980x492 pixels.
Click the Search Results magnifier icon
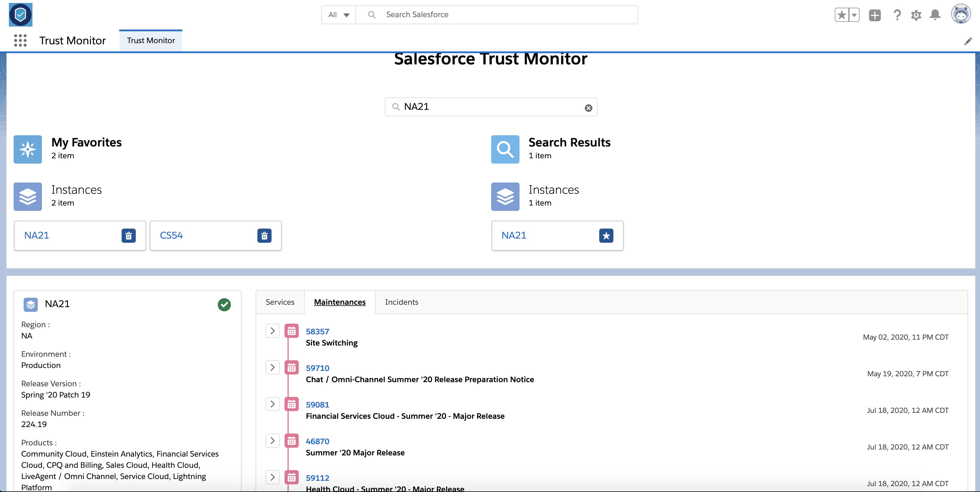(x=505, y=149)
